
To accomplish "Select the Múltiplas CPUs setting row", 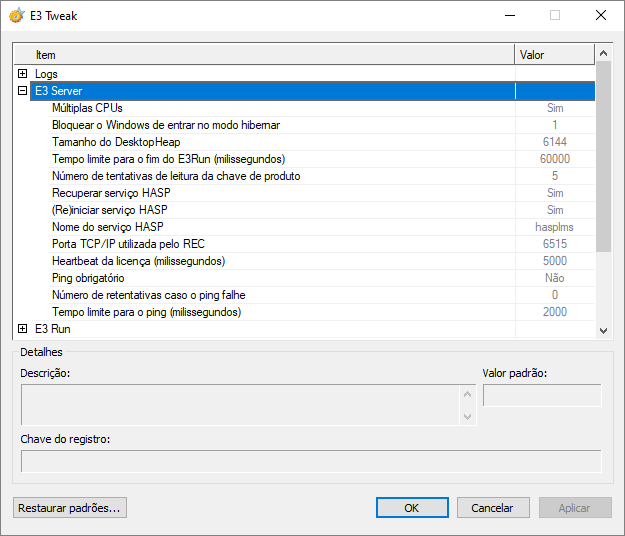I will [x=87, y=108].
